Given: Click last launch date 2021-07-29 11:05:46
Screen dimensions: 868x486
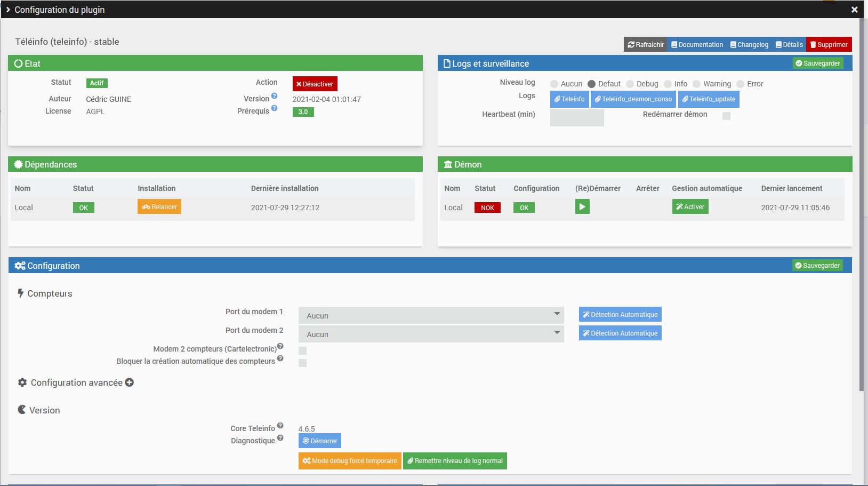Looking at the screenshot, I should pyautogui.click(x=795, y=208).
